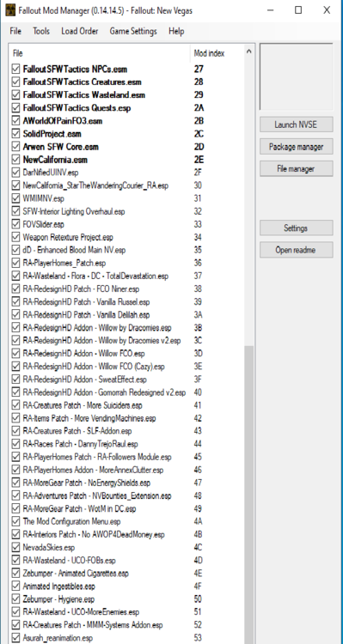Select RA-Races Patch - DannyTrejoRaul.esp
Image resolution: width=343 pixels, height=644 pixels.
tap(80, 444)
